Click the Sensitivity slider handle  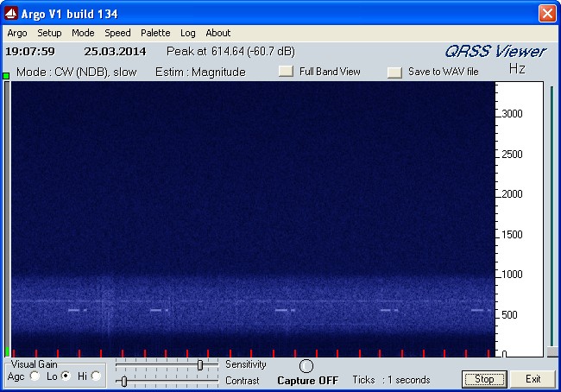coord(200,364)
